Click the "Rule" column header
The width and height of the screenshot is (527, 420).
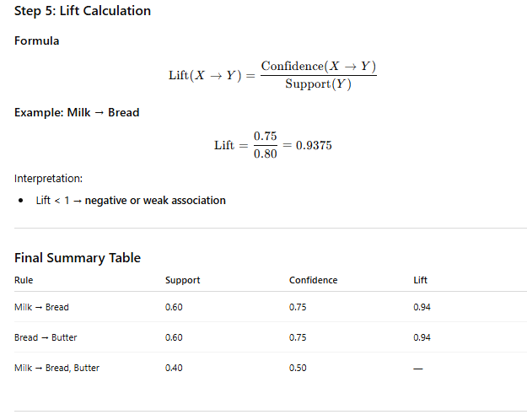pos(24,280)
